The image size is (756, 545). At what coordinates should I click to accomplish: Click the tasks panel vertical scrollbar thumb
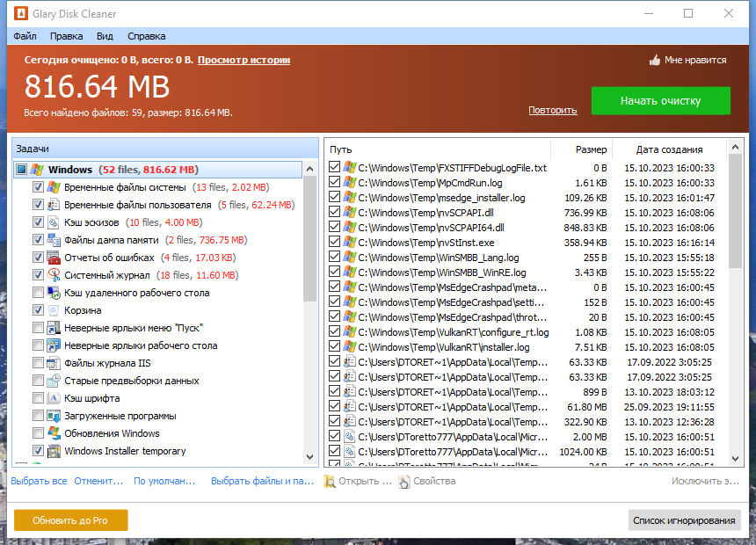click(309, 239)
